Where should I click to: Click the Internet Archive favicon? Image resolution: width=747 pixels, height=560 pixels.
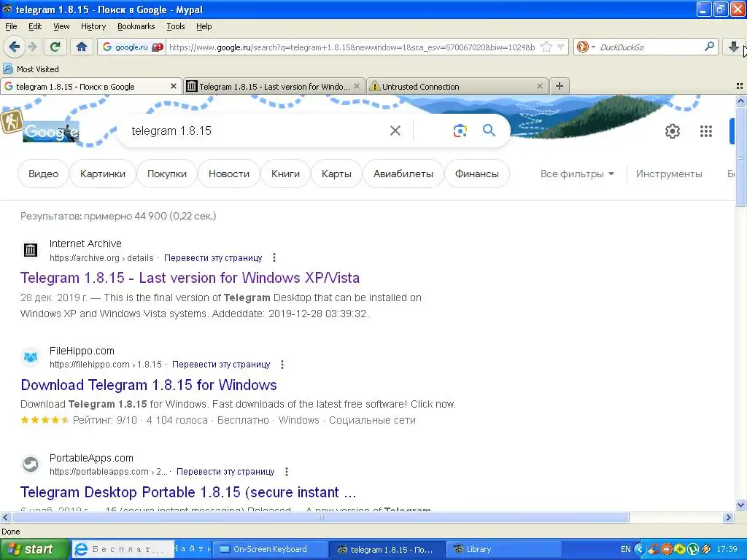point(31,249)
